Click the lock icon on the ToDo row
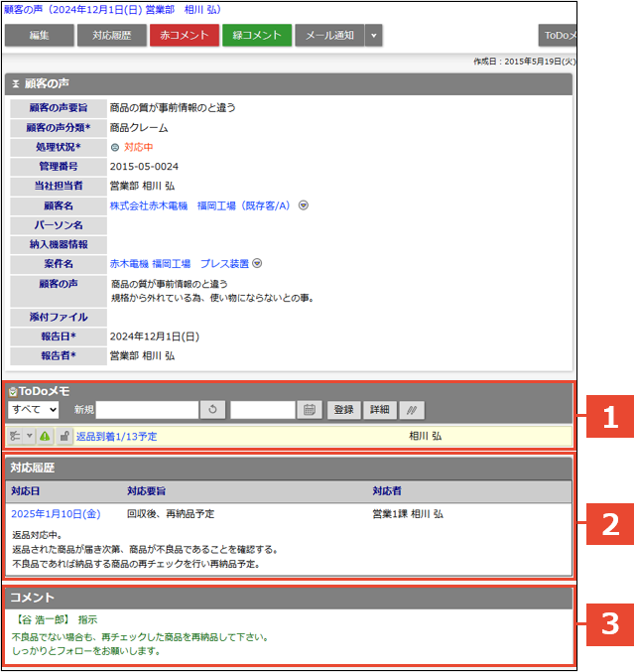This screenshot has height=672, width=635. click(x=64, y=437)
